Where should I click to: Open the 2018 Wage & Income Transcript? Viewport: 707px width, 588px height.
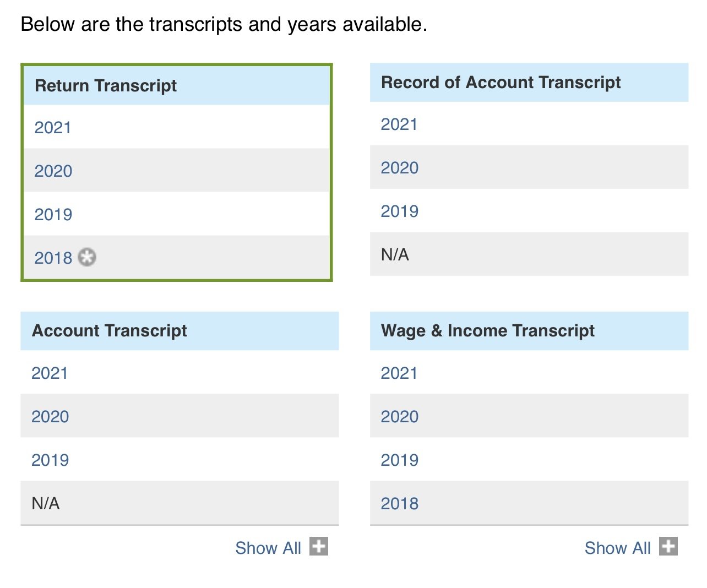tap(400, 504)
